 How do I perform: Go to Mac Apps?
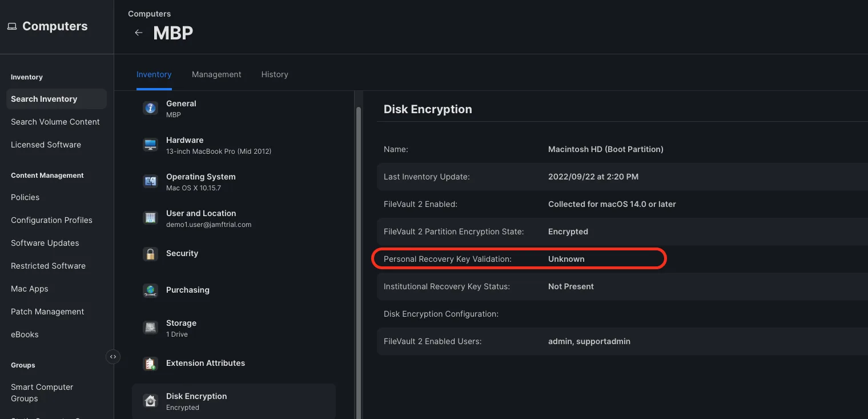[x=30, y=289]
